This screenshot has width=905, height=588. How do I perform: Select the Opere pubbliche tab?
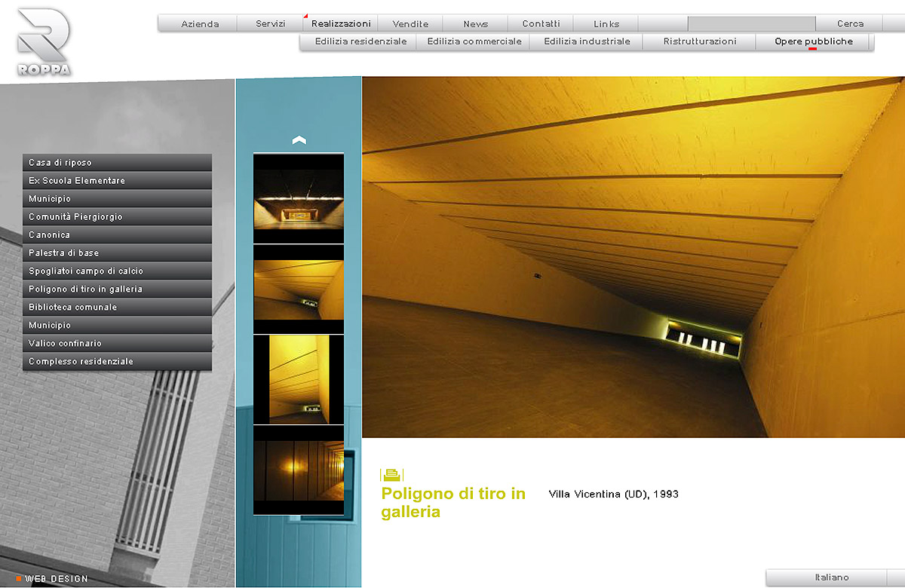[814, 41]
